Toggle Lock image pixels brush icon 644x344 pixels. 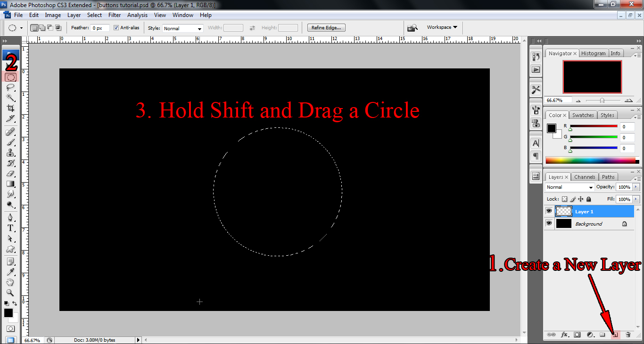pos(572,199)
